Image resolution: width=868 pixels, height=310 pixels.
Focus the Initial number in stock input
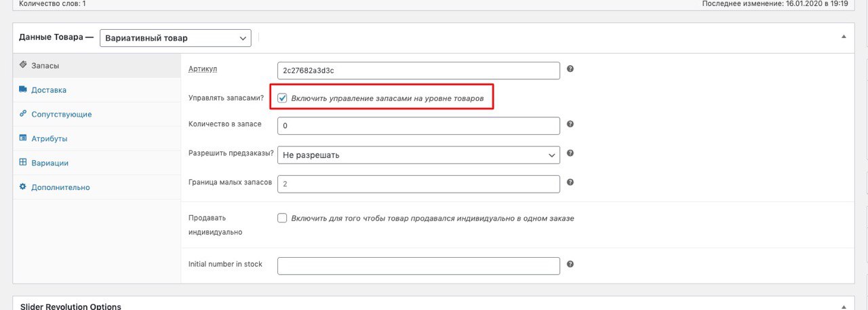418,265
